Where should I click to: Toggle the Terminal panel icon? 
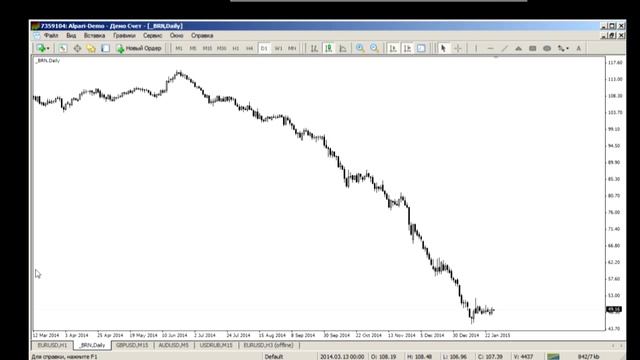(x=105, y=48)
